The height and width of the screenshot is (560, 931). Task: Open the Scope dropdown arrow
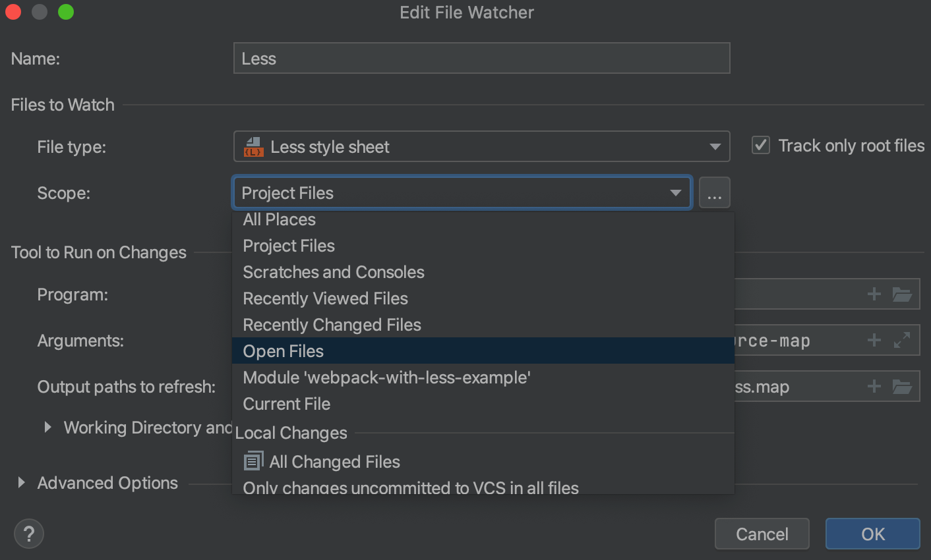click(x=675, y=192)
